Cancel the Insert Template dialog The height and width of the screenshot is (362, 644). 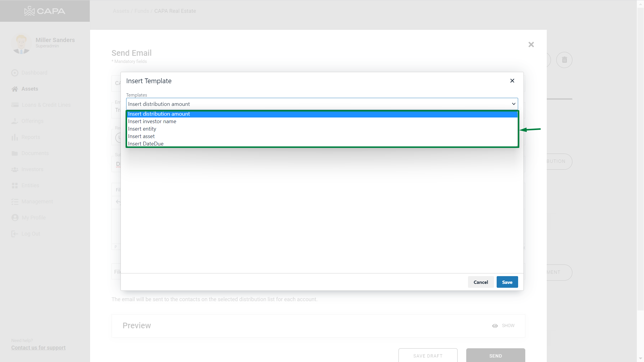point(481,282)
